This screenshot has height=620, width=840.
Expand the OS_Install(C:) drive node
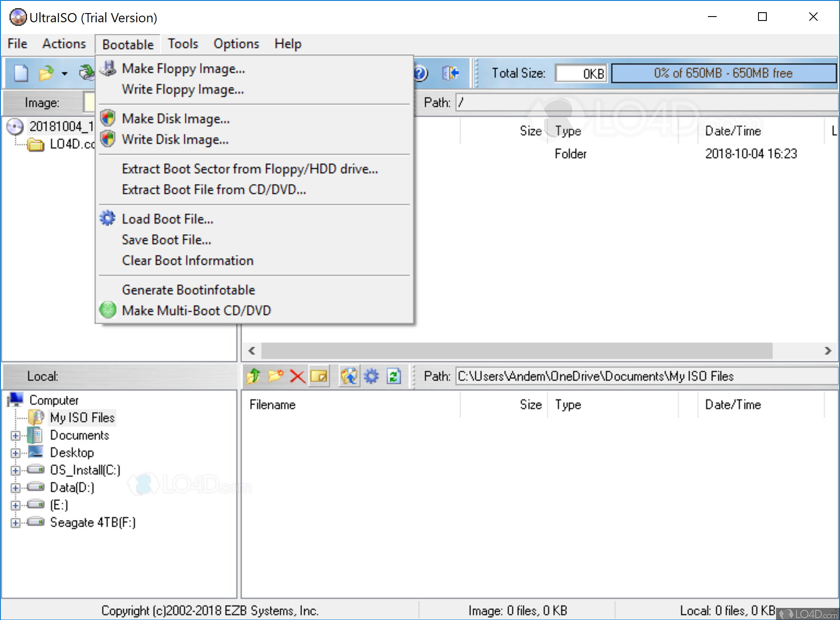coord(15,470)
